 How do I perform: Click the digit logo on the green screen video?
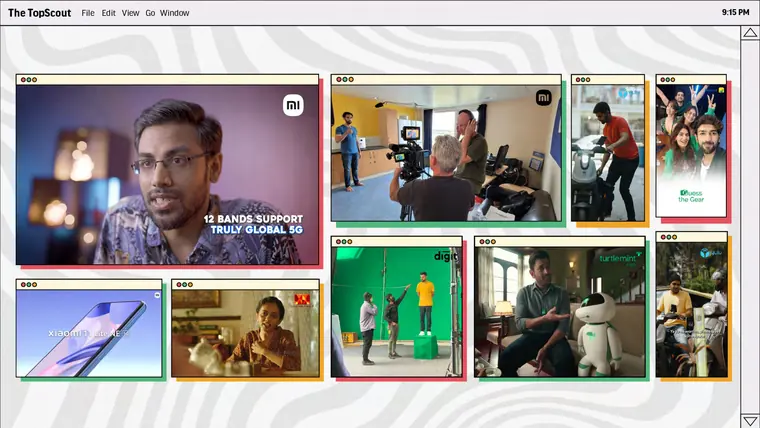tap(445, 255)
